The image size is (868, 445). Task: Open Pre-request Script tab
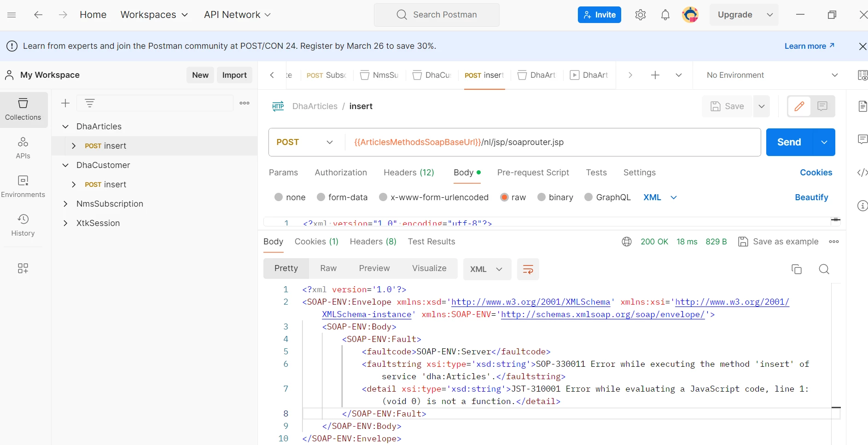[533, 173]
